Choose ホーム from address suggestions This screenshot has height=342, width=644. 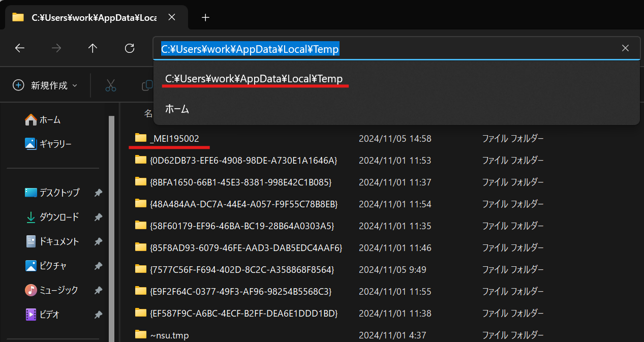coord(177,109)
